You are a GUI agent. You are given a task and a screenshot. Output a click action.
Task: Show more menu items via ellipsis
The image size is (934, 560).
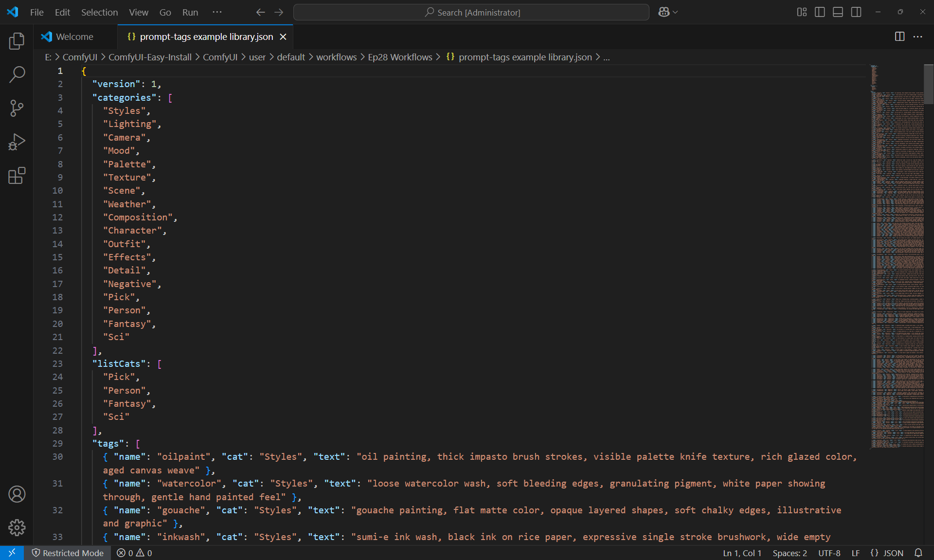[x=217, y=12]
